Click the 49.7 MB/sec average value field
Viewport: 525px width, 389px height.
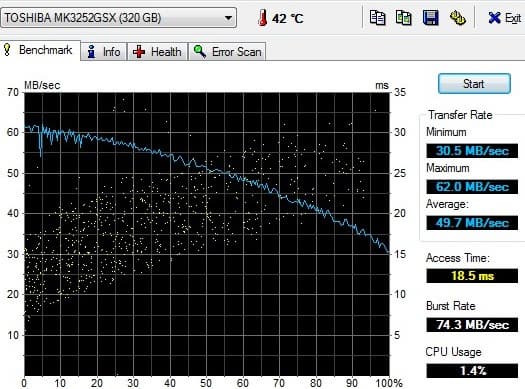tap(472, 223)
